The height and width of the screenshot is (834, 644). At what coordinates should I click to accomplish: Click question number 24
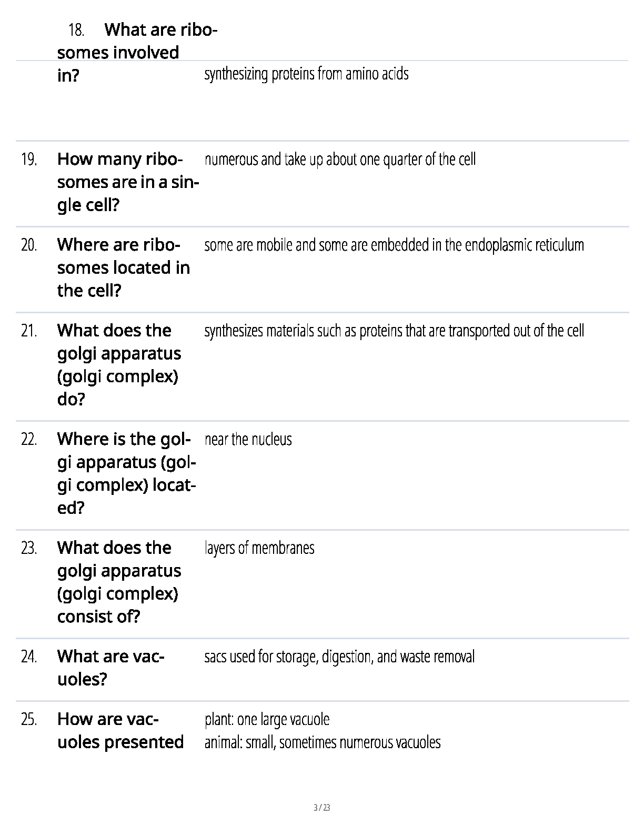[29, 657]
